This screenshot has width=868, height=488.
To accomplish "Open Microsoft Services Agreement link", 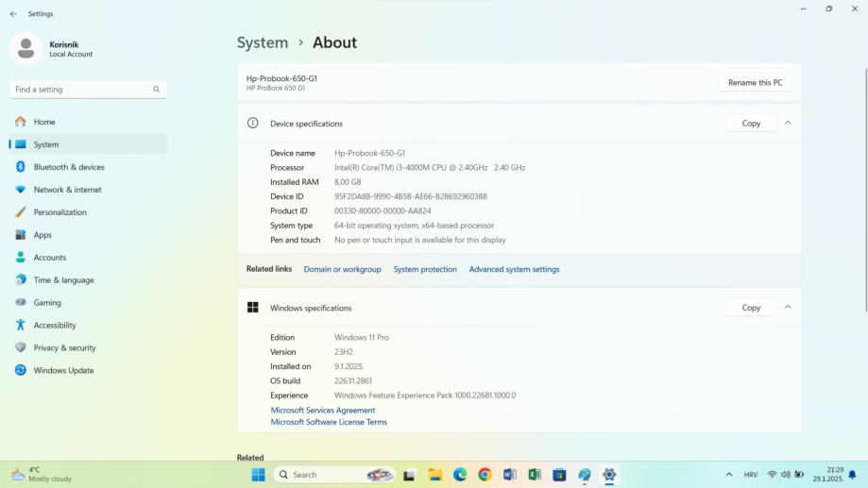I will 323,410.
